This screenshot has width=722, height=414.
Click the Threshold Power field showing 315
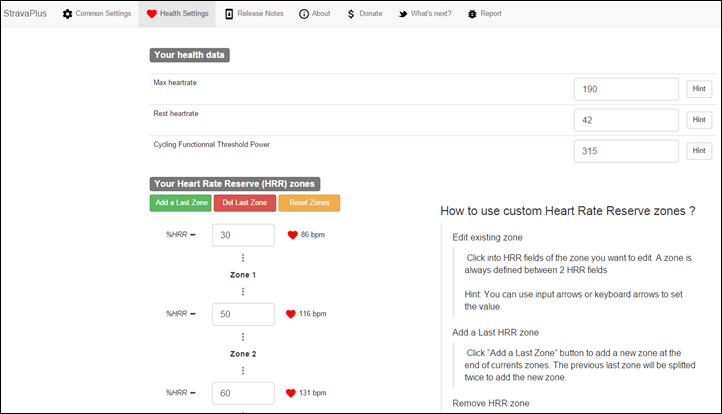tap(626, 151)
